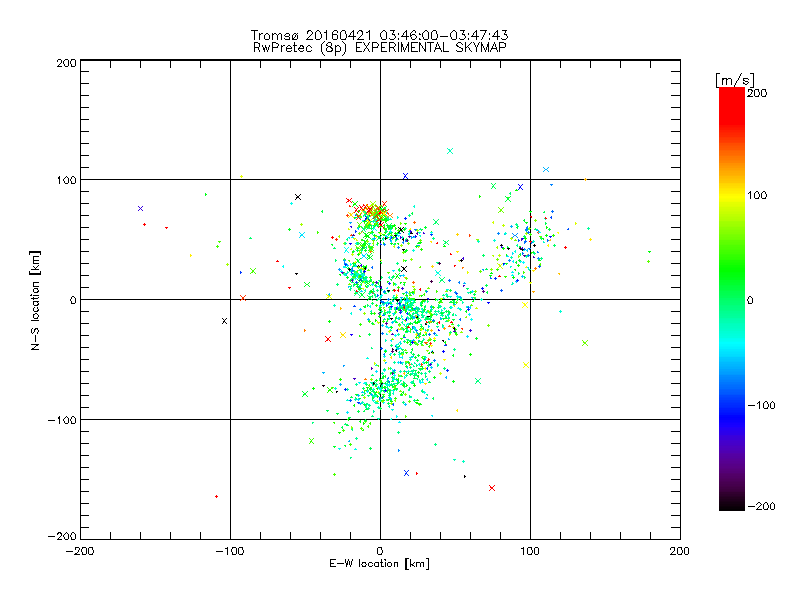This screenshot has height=600, width=800.
Task: Click the E-W axis tick label "0"
Action: 380,551
